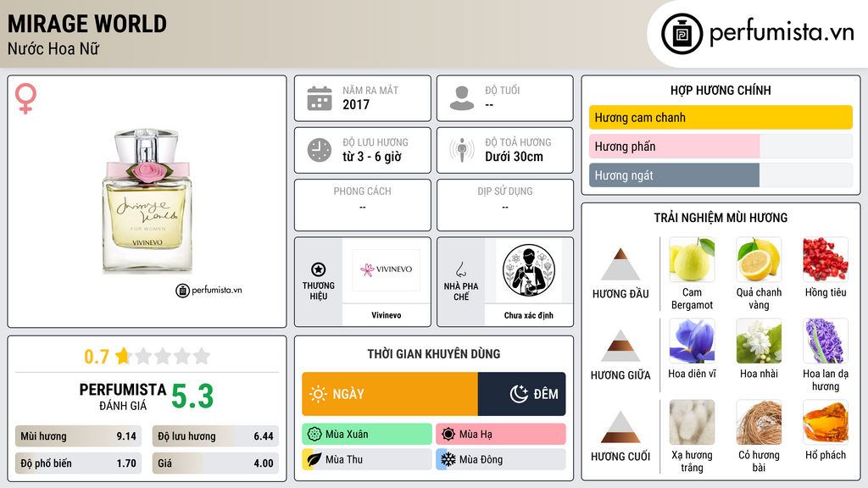Open the Quả chanh vàng note image
Screen dimensions: 868x488
759,259
